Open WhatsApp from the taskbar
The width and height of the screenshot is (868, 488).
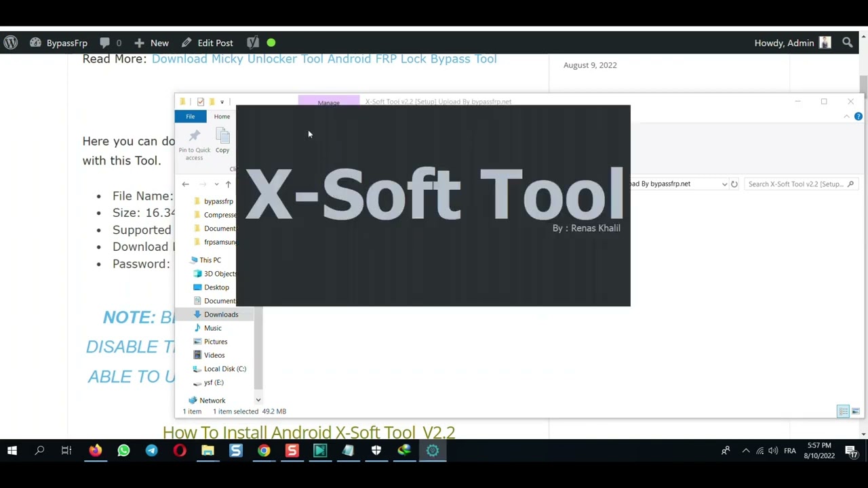click(x=123, y=451)
